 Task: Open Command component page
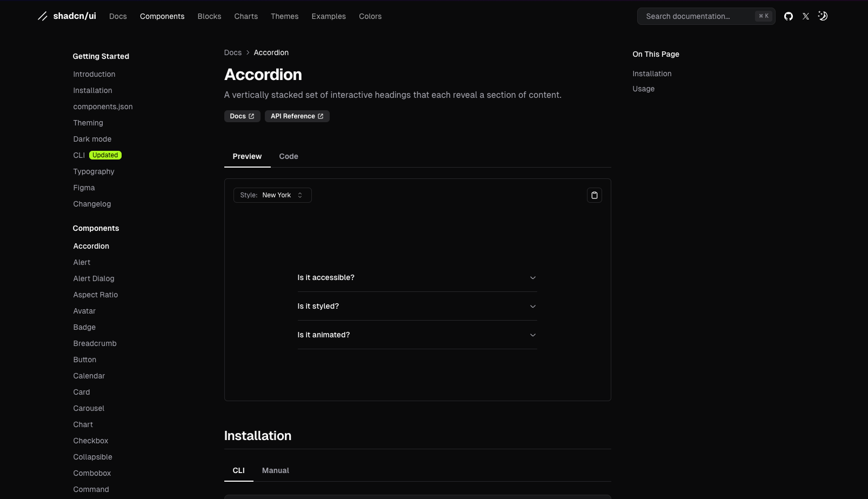click(x=91, y=489)
